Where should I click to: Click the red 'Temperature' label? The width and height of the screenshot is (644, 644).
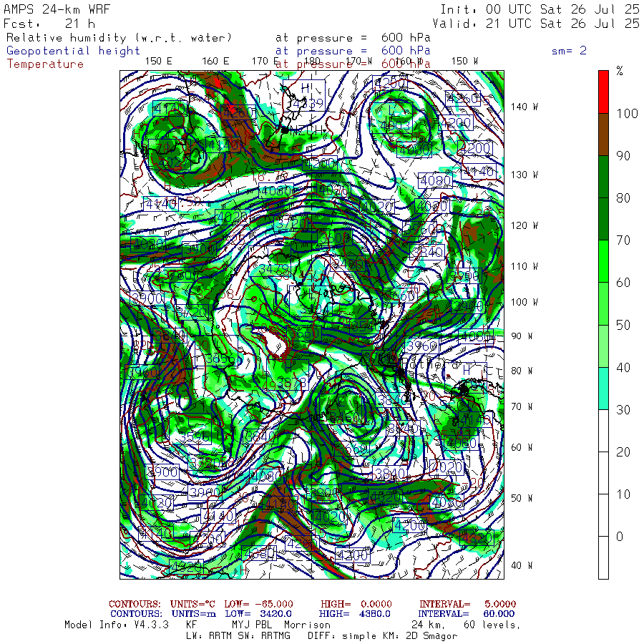(45, 64)
